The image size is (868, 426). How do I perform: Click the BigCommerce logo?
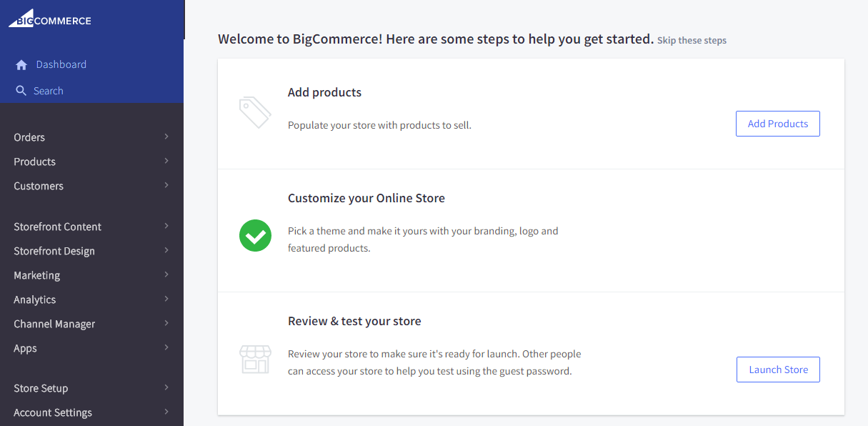[49, 19]
